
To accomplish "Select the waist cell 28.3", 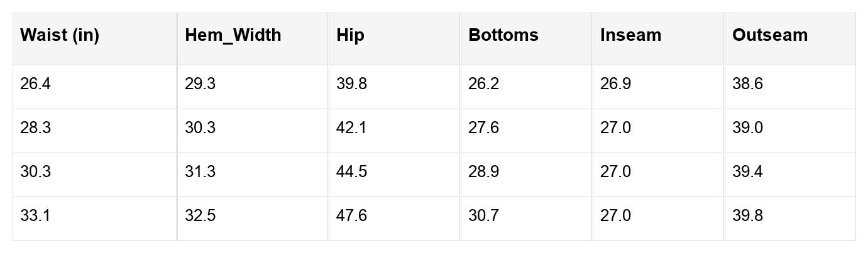I will point(35,128).
